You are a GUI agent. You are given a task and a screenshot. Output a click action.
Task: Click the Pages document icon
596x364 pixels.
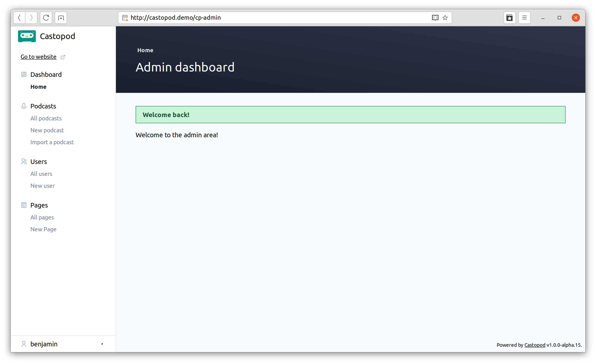[24, 205]
